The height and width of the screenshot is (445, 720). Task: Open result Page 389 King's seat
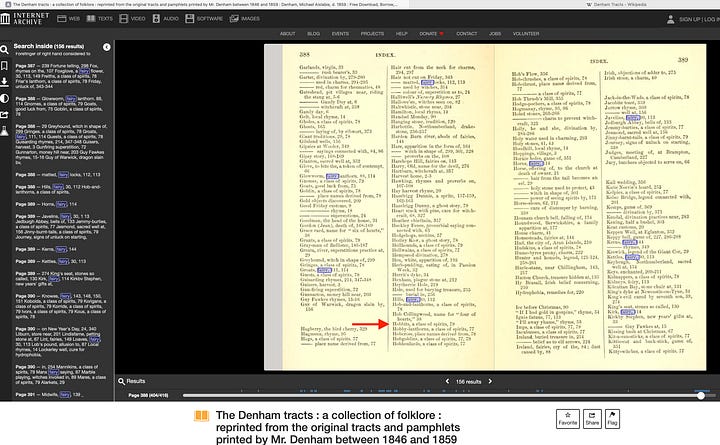[x=60, y=278]
